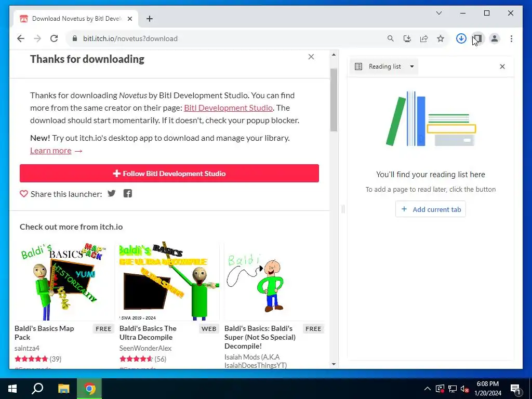
Task: Open Baldi's Basics Map Pack thumbnail
Action: coord(64,281)
